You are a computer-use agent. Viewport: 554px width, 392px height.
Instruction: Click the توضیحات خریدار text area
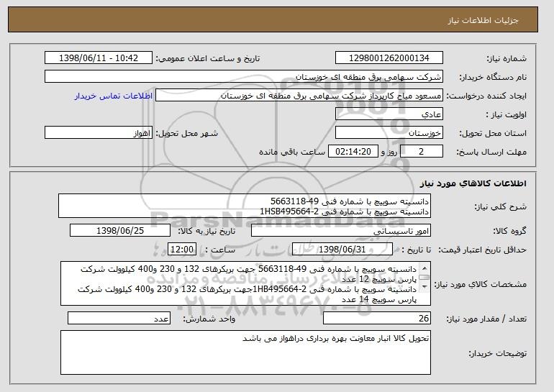245,351
